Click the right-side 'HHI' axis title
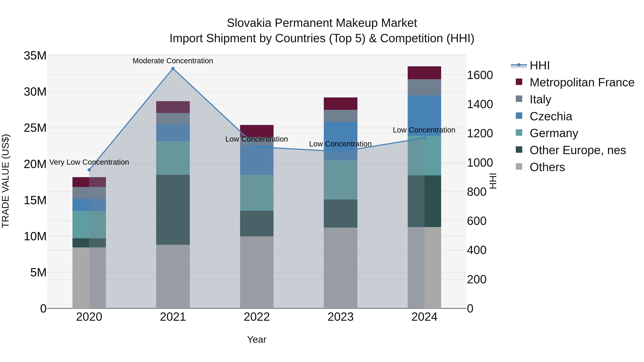The image size is (644, 362). [493, 181]
